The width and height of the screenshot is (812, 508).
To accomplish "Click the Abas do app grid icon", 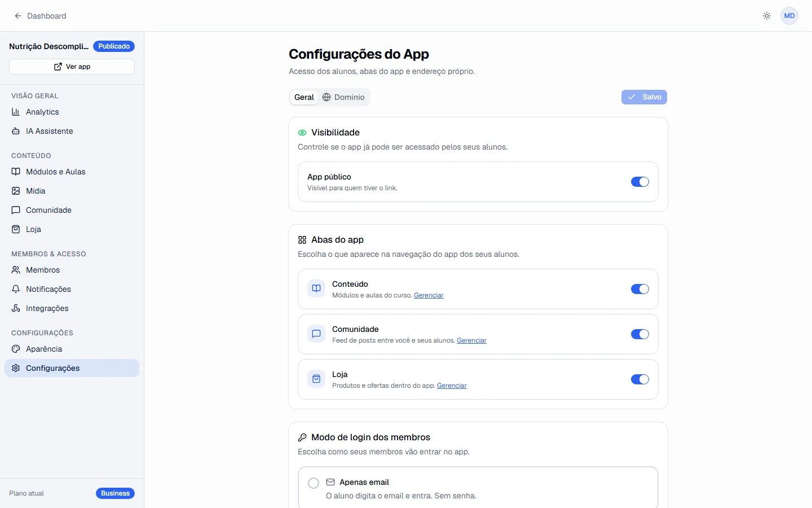I will (302, 240).
